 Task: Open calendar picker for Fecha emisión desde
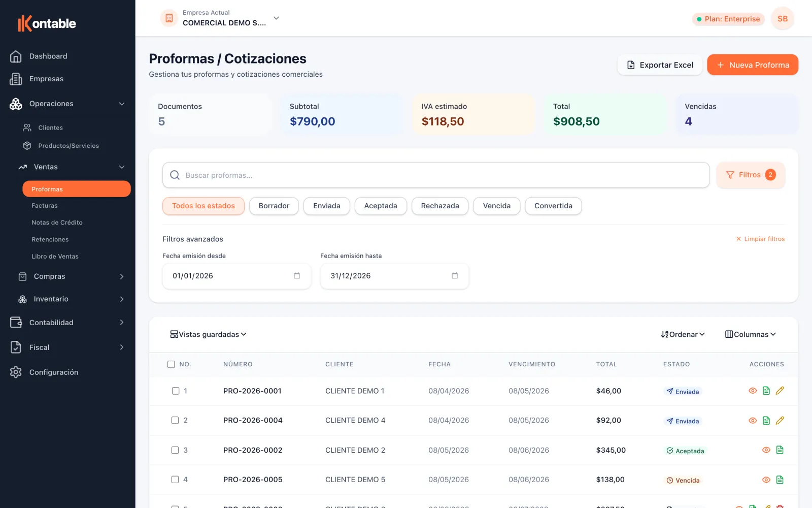[x=297, y=276]
